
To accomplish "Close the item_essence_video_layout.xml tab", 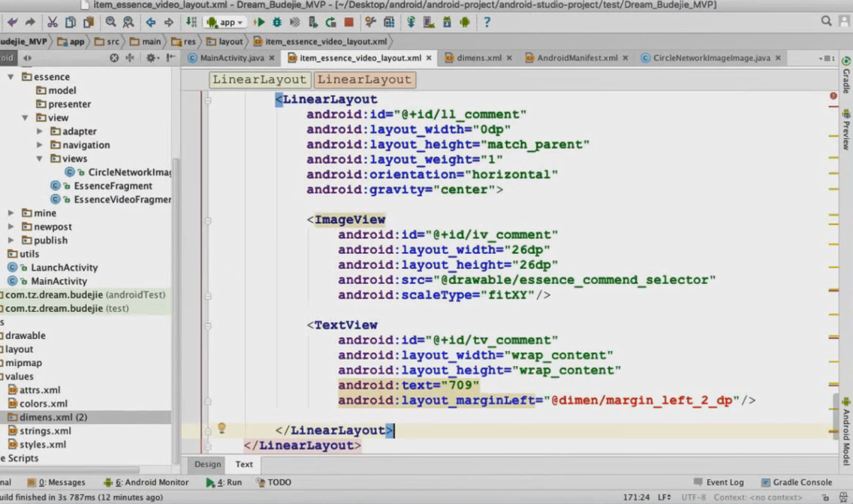I will [x=429, y=58].
